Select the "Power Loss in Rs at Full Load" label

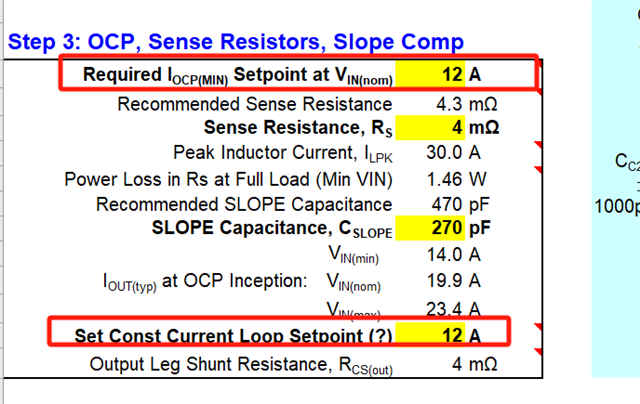pos(228,178)
